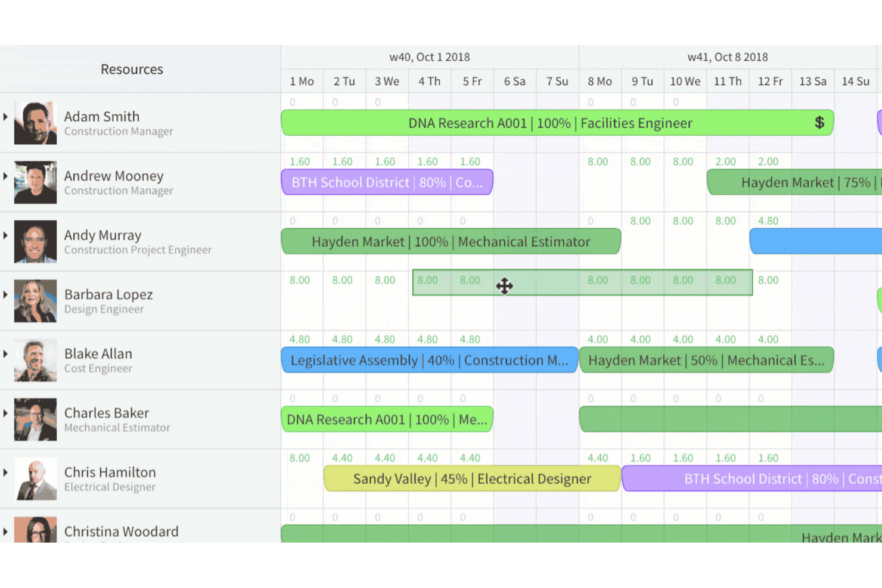Select the Sandy Valley task for Chris Hamilton

click(x=471, y=478)
